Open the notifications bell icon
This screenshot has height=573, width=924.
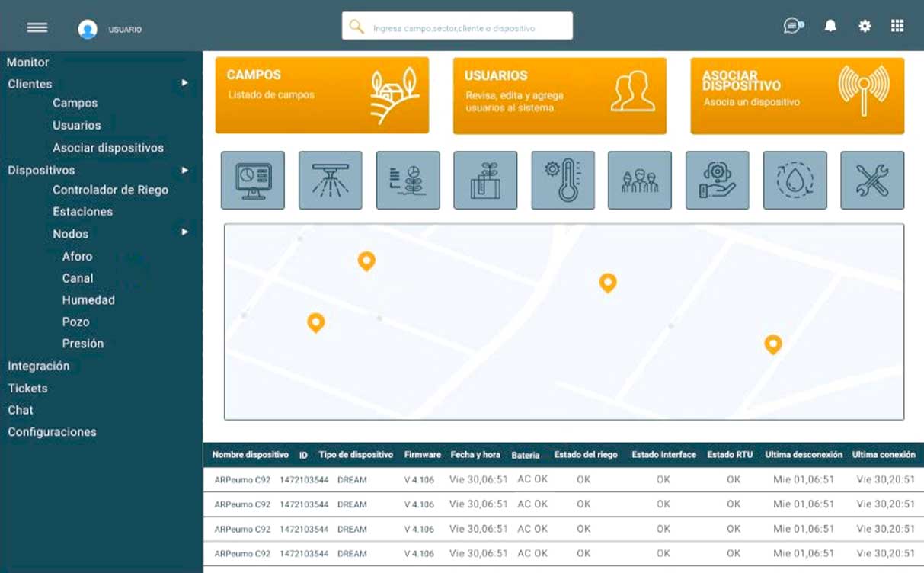pos(830,26)
